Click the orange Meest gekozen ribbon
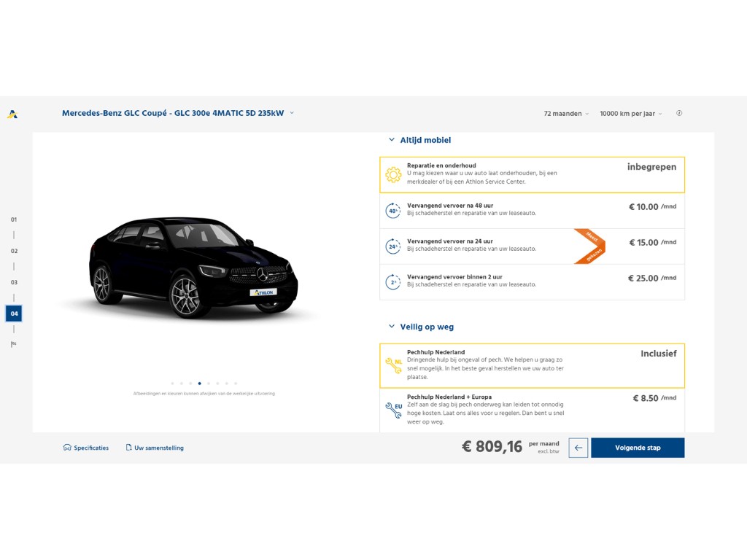Image resolution: width=747 pixels, height=560 pixels. (590, 246)
